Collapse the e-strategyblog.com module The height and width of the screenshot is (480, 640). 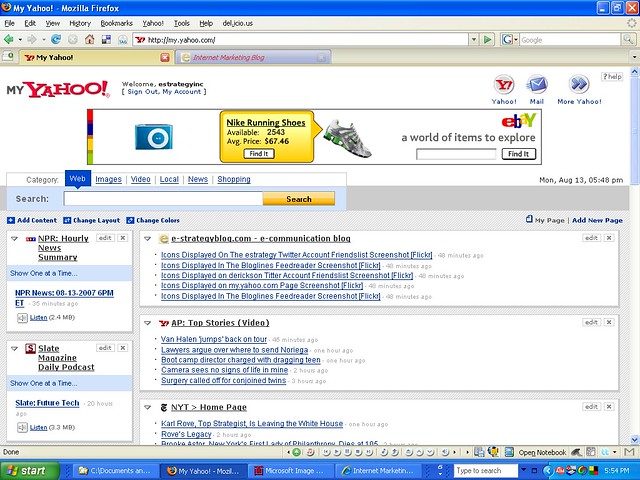point(148,239)
